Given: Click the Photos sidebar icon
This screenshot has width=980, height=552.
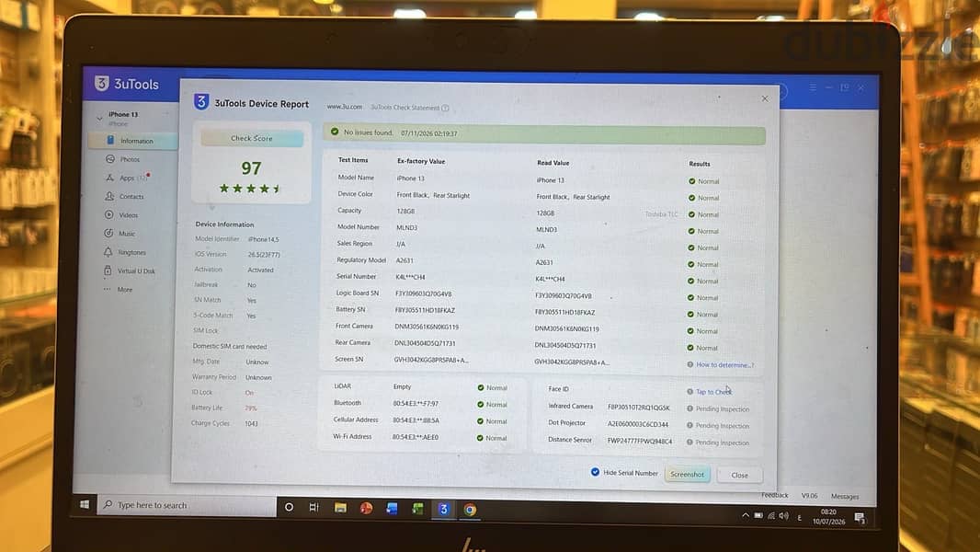Looking at the screenshot, I should click(110, 159).
